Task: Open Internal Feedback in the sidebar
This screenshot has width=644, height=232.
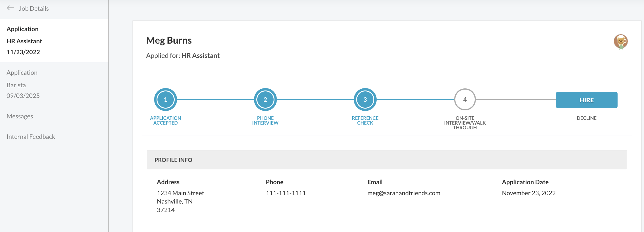Action: click(31, 137)
